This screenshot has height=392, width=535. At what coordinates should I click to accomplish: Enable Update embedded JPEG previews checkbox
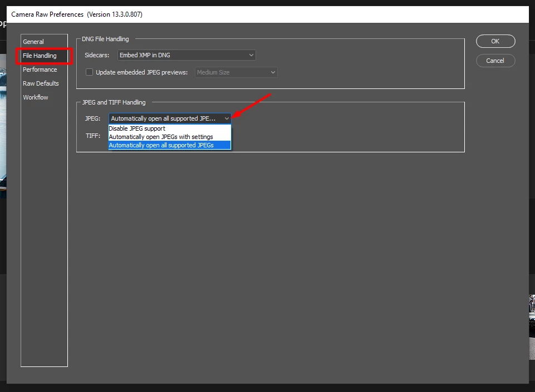tap(90, 72)
